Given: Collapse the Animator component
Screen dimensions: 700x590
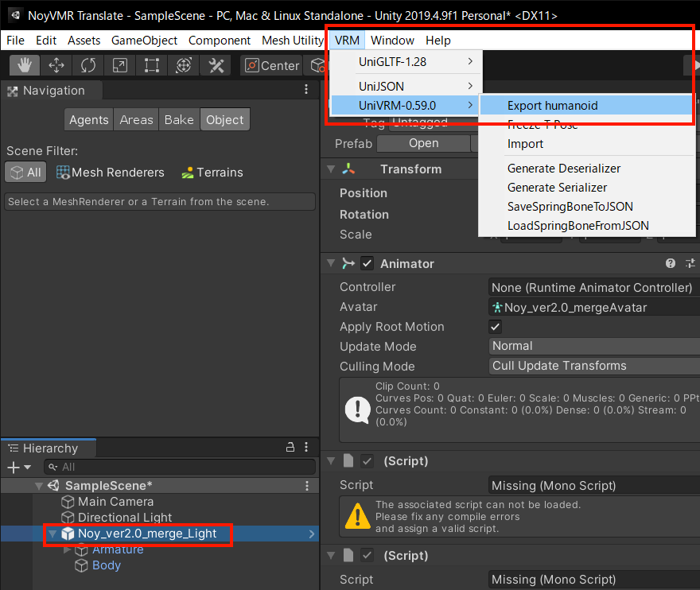Looking at the screenshot, I should pos(331,263).
